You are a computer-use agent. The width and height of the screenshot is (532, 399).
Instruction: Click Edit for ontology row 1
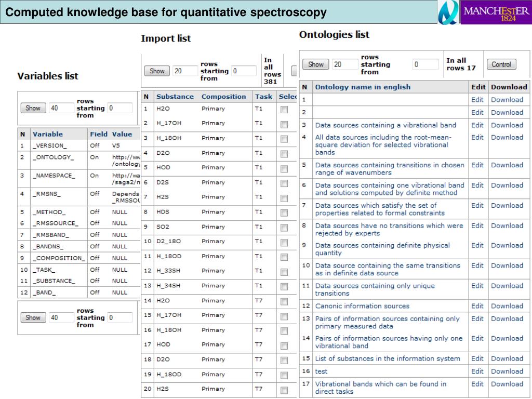tap(477, 100)
